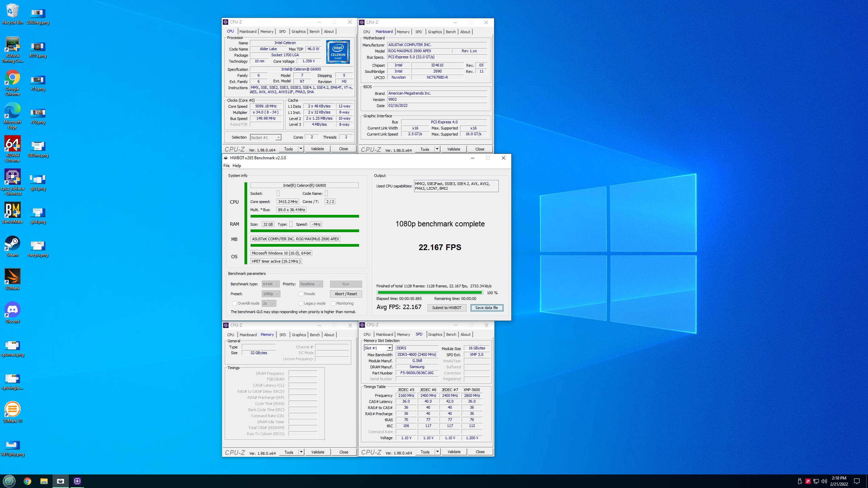Open Help menu in HWBOT x265
Viewport: 868px width, 488px height.
pos(237,166)
